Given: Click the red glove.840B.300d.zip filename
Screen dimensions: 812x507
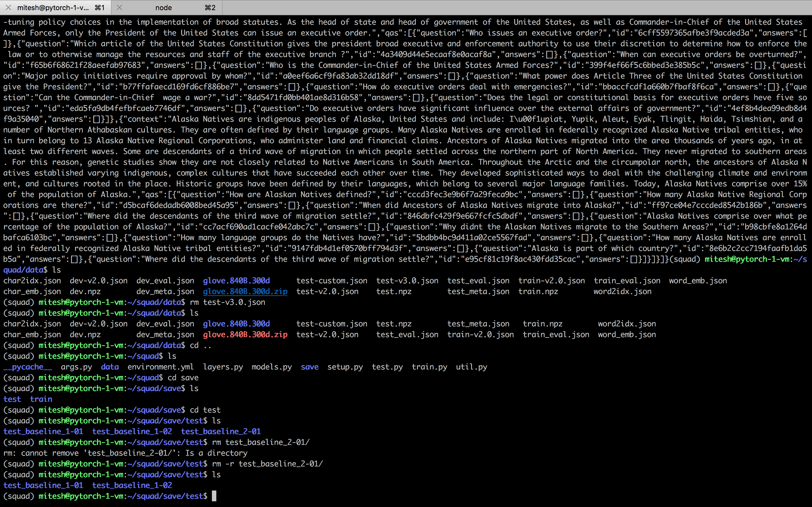Looking at the screenshot, I should point(245,334).
